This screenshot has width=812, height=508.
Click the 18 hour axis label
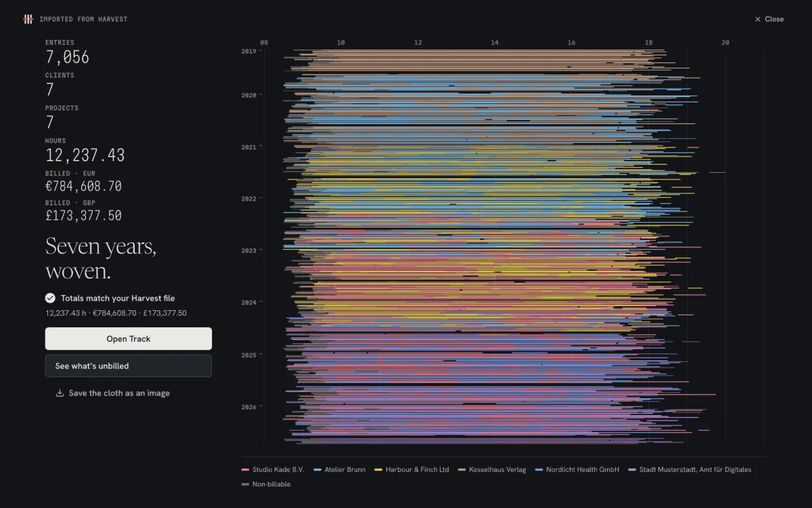click(649, 43)
